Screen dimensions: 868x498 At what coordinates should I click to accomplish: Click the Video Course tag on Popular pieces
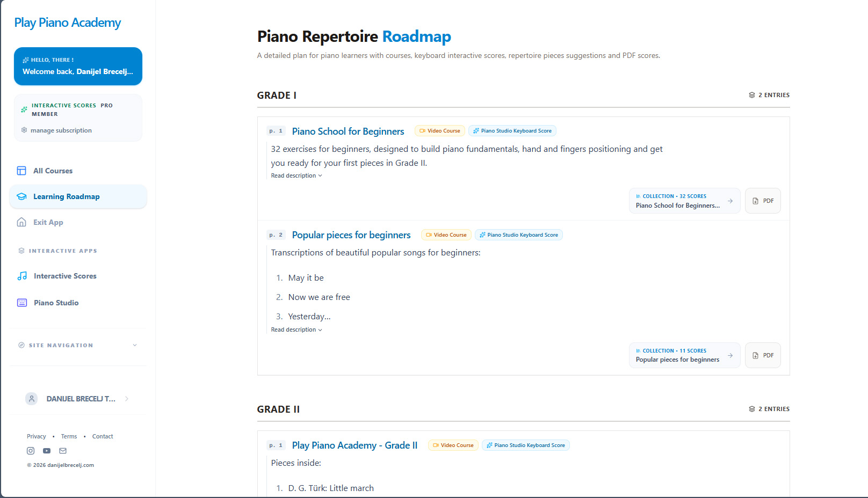point(446,235)
